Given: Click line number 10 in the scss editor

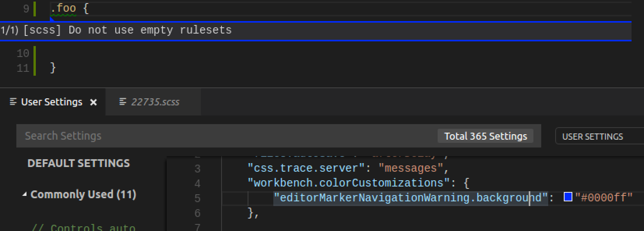Looking at the screenshot, I should pos(23,53).
